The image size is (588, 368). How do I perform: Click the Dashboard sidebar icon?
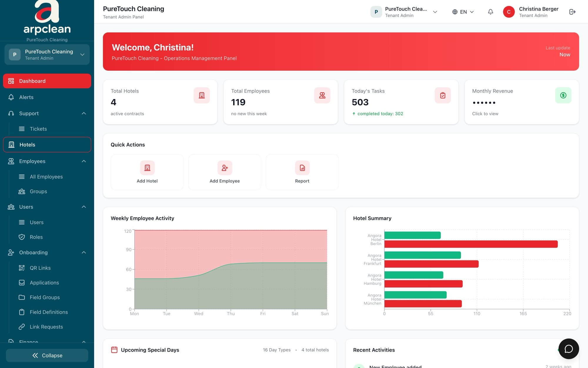(11, 81)
